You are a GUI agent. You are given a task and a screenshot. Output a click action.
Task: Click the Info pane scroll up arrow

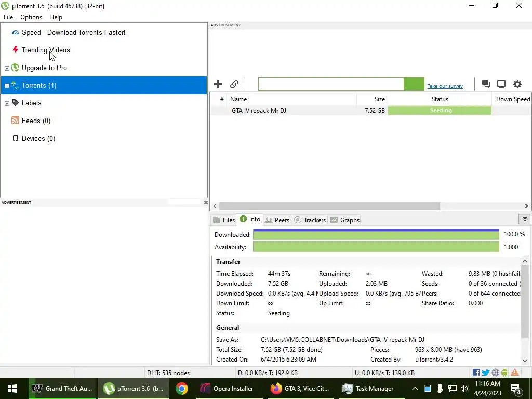[x=525, y=261]
